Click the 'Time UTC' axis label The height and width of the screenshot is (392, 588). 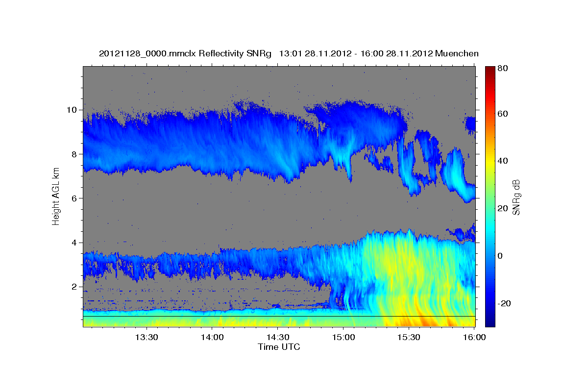279,347
